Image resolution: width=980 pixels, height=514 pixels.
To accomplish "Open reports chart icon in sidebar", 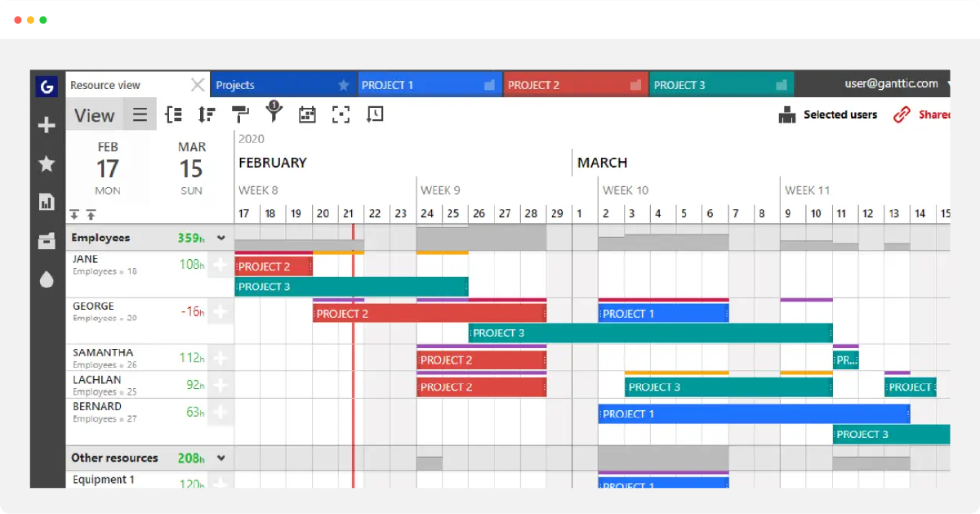I will point(47,202).
